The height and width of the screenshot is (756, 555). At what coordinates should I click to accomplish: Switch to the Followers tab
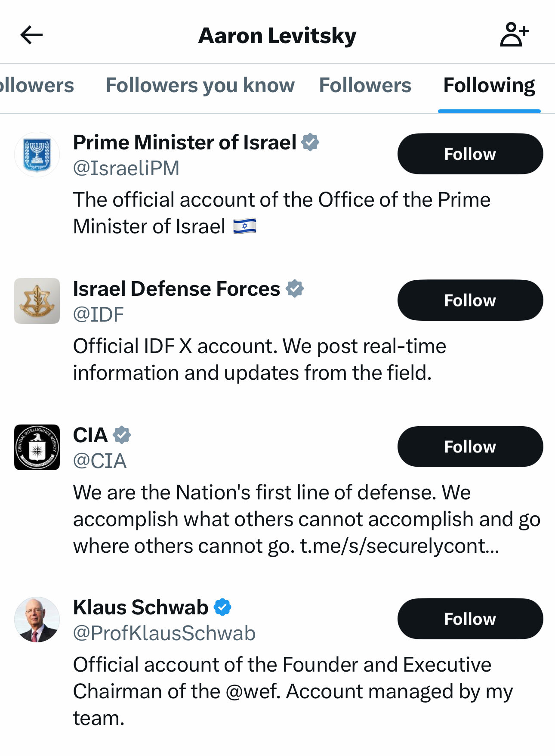365,85
